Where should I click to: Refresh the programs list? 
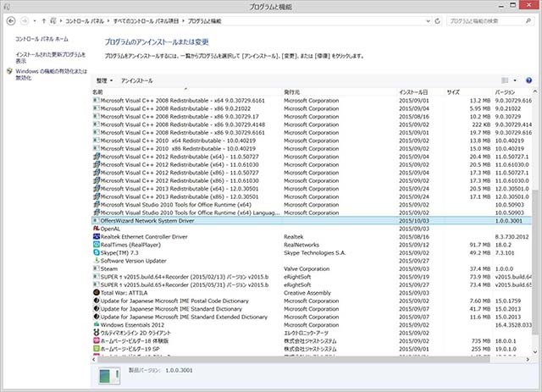click(x=437, y=21)
